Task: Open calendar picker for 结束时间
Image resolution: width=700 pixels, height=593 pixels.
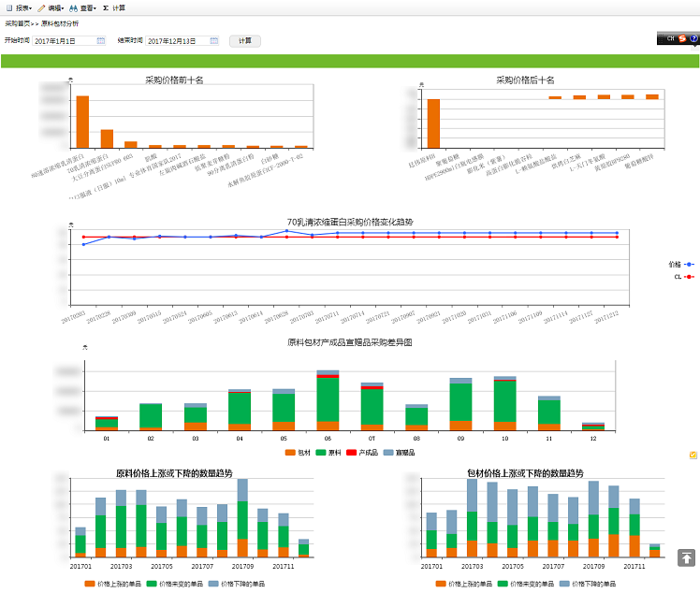Action: (214, 41)
